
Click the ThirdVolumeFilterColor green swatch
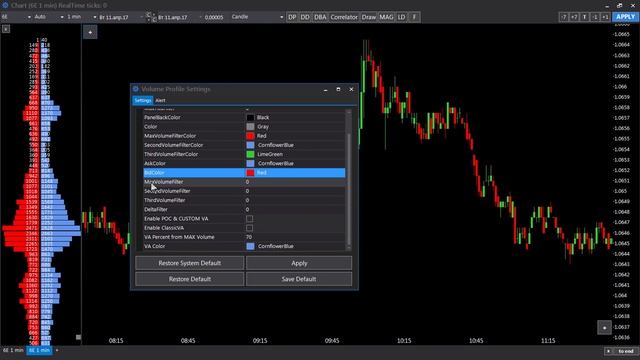(250, 154)
